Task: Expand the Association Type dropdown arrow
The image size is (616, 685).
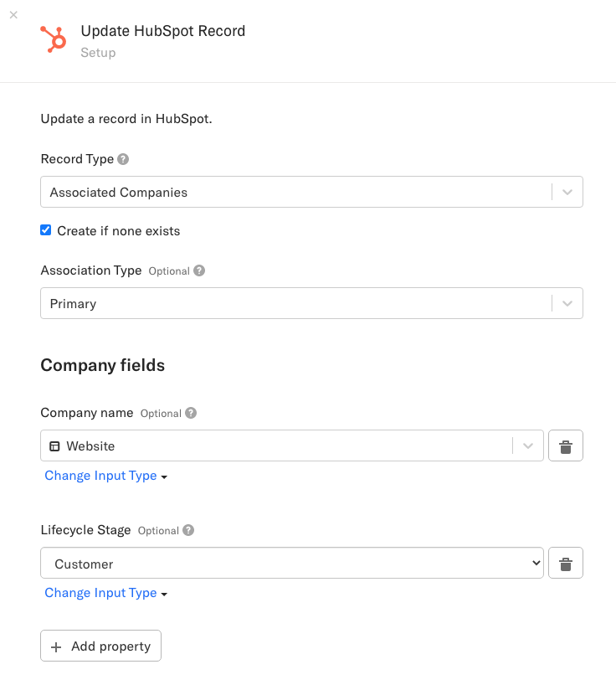Action: 567,303
